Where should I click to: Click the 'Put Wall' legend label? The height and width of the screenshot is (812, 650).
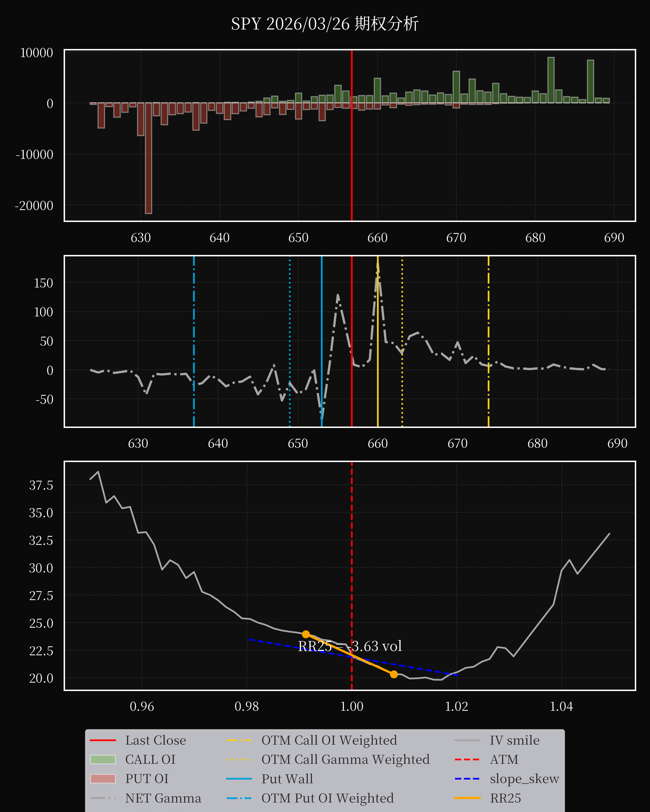coord(287,779)
